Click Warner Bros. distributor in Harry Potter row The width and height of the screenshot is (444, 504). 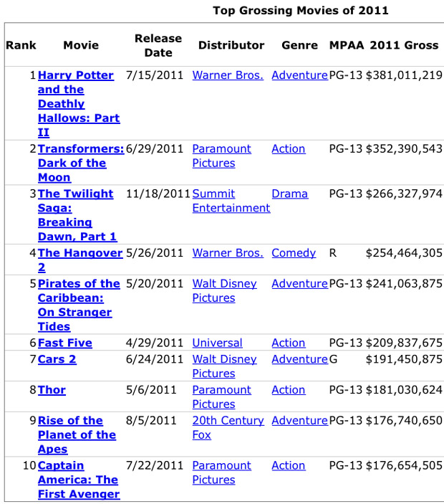tap(228, 75)
